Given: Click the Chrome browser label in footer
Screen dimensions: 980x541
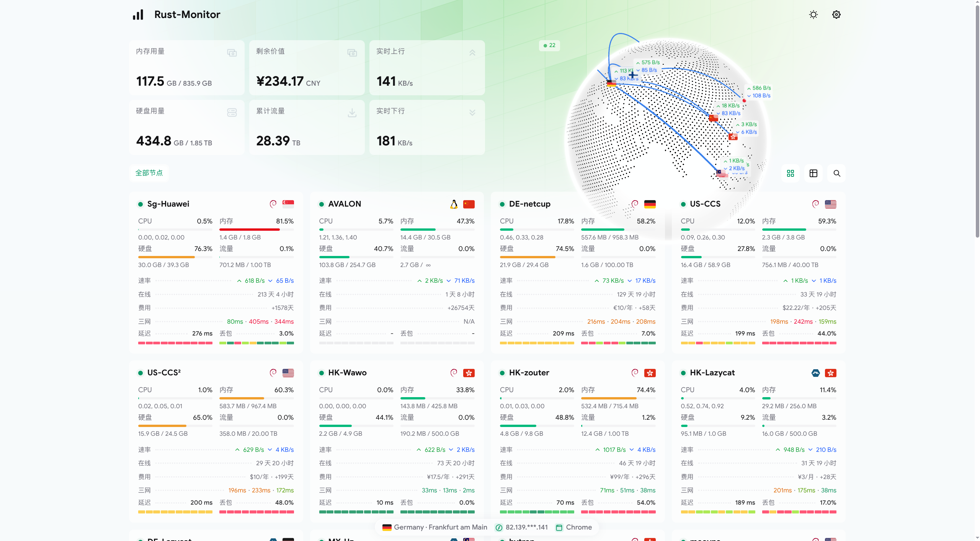Looking at the screenshot, I should [579, 527].
